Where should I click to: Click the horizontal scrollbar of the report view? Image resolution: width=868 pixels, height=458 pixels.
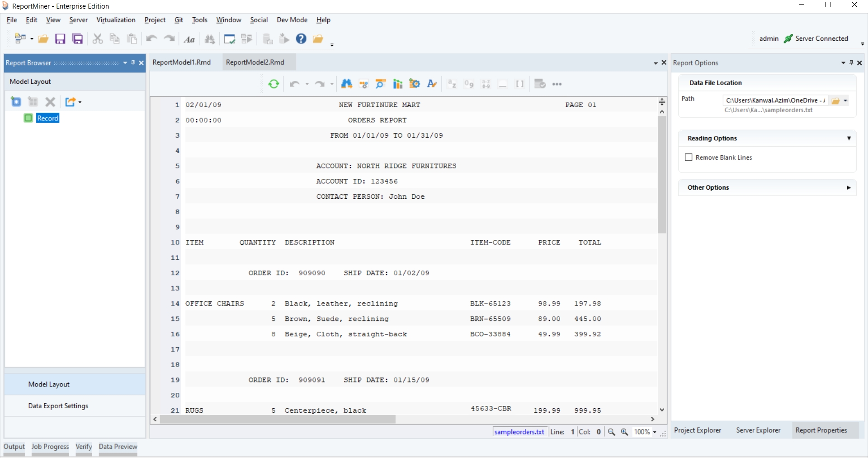click(x=278, y=420)
